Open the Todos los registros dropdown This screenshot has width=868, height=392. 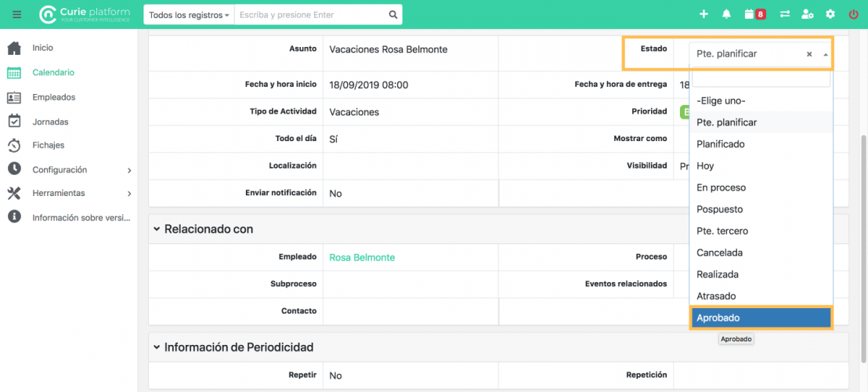(189, 15)
